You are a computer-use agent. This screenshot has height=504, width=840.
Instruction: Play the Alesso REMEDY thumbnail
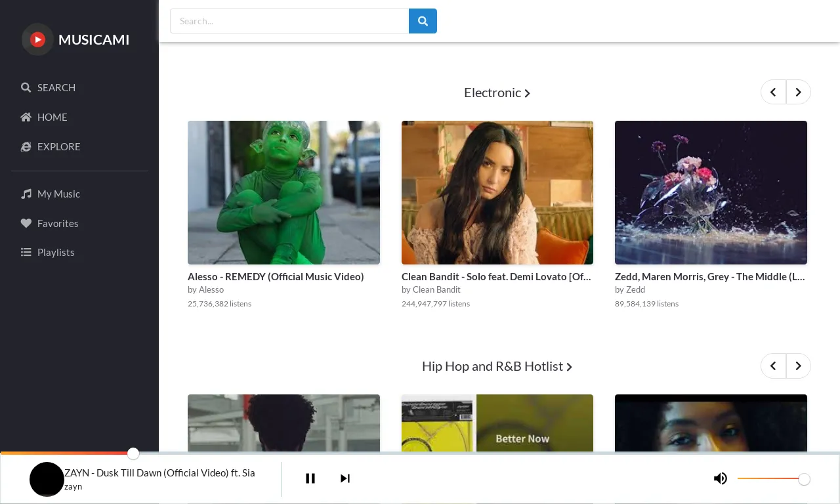pos(283,192)
